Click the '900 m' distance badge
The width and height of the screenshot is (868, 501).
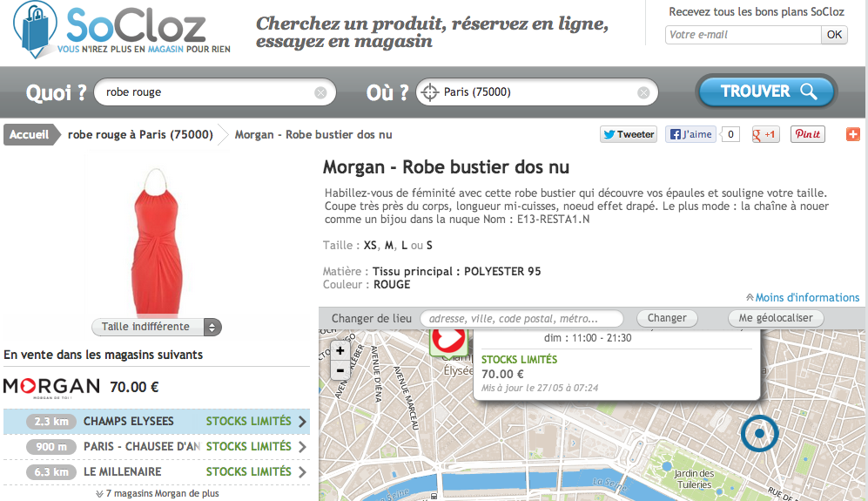click(x=51, y=447)
